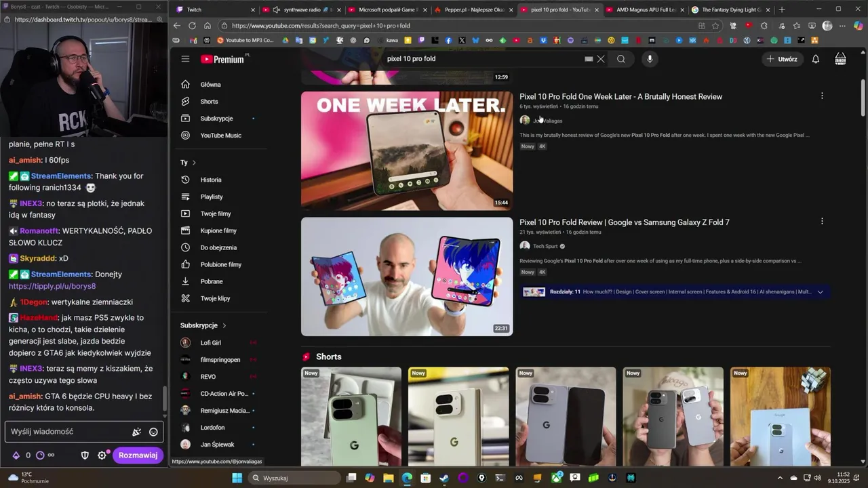
Task: Open Xbox app from the taskbar
Action: pyautogui.click(x=556, y=478)
